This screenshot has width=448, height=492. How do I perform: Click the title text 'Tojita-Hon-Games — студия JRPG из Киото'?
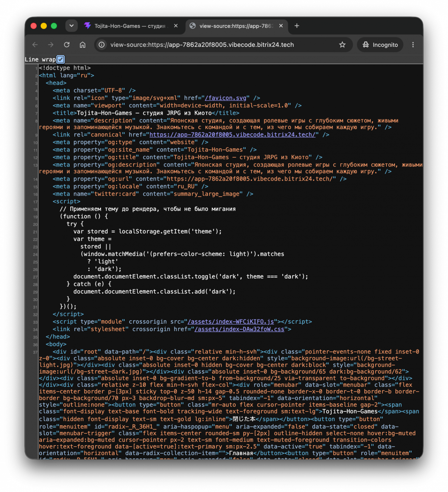[x=144, y=113]
